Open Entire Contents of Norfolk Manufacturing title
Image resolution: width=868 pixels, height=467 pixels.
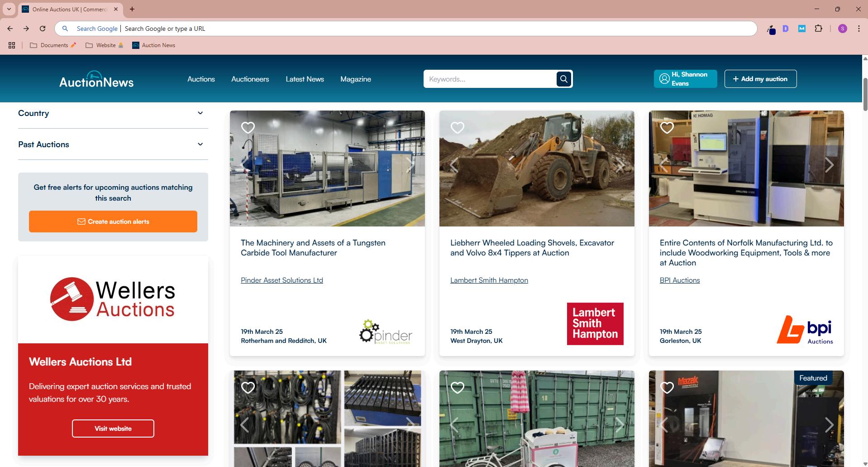coord(746,253)
